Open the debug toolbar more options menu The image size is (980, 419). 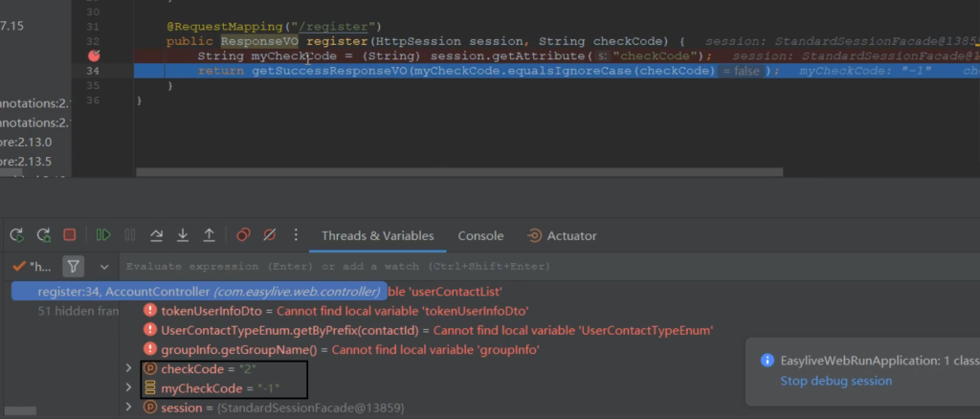[298, 235]
